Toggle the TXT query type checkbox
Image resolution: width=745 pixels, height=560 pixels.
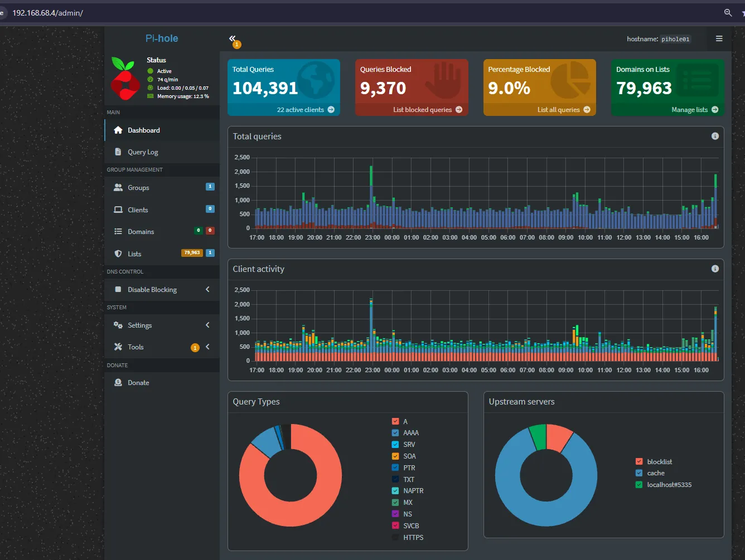395,479
